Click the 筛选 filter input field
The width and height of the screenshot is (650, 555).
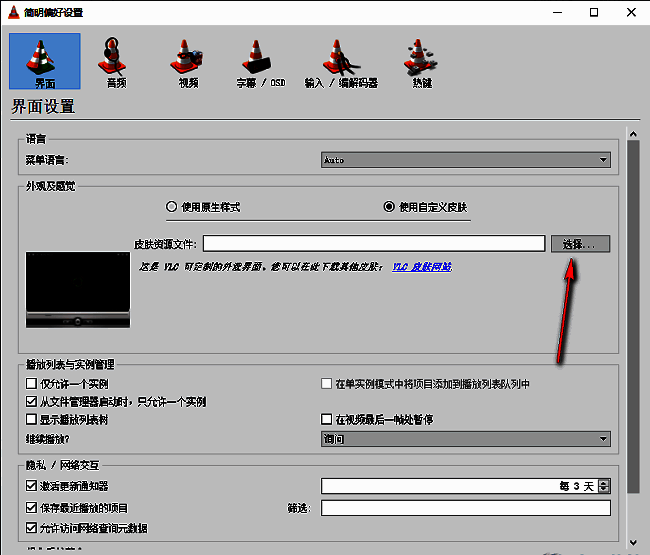pos(466,508)
